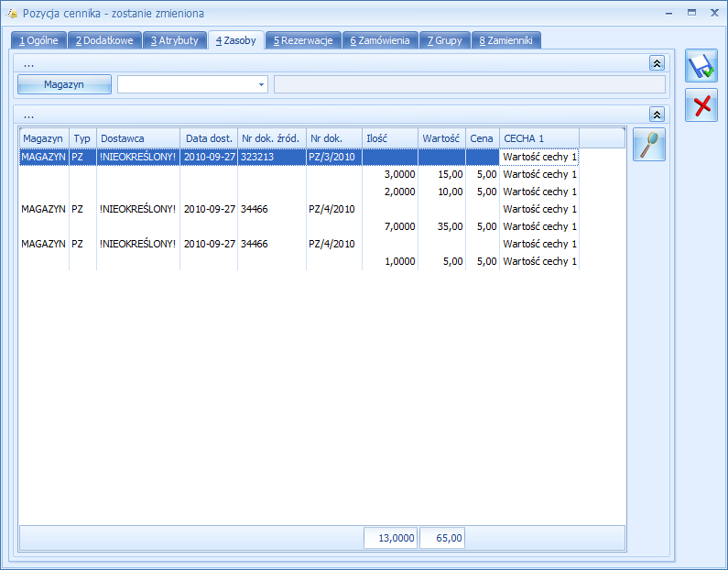Go to the 6 Zamówienia tab
Screen dimensions: 728x570
[x=380, y=40]
